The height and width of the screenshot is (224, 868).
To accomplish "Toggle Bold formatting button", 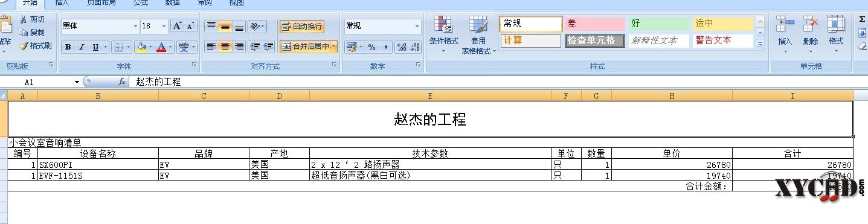I will pyautogui.click(x=68, y=47).
